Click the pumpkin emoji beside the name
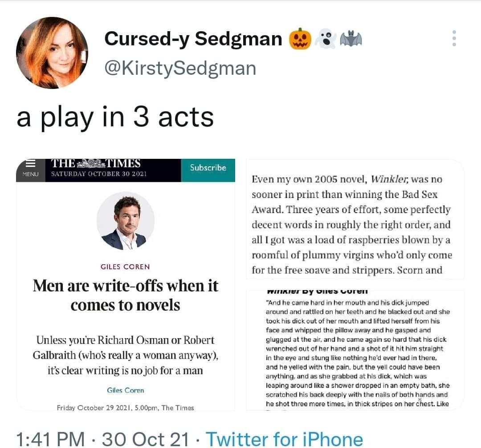Viewport: 481px width, 448px height. click(300, 40)
